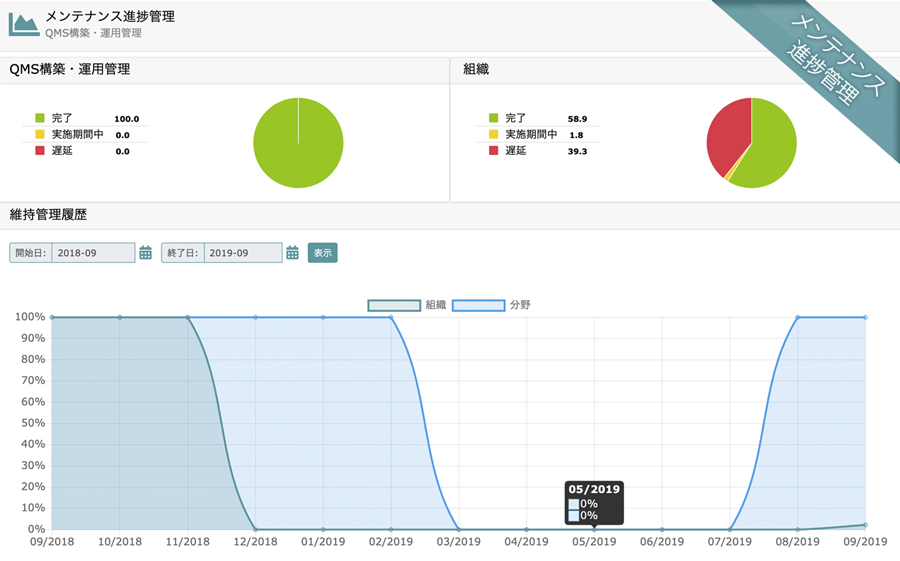Click the yellow 実施期間中 swatch in QMS legend
This screenshot has width=900, height=561.
(40, 135)
